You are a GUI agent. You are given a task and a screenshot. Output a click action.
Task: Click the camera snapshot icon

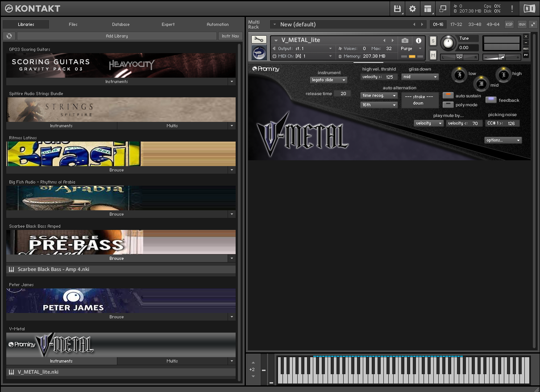tap(405, 40)
